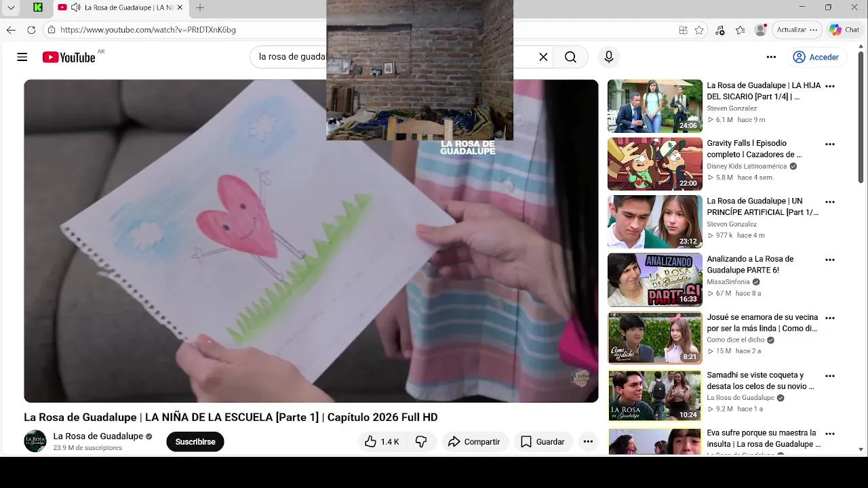Viewport: 868px width, 488px height.
Task: Open options for Josué se enamora video
Action: tap(830, 318)
